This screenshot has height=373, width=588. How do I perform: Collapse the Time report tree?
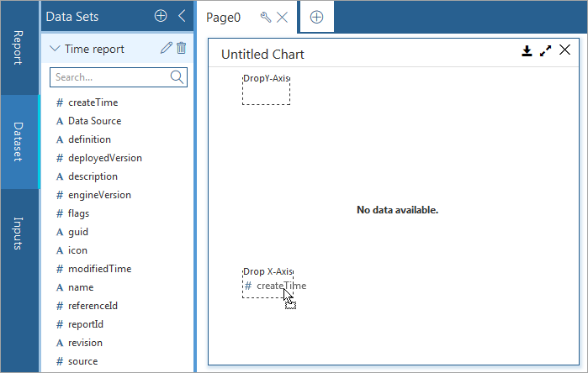click(x=56, y=50)
